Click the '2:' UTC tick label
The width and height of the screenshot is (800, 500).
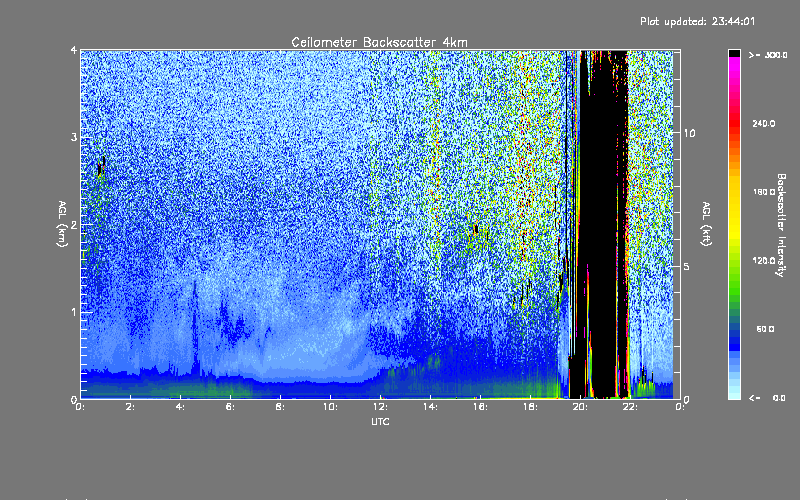coord(131,407)
